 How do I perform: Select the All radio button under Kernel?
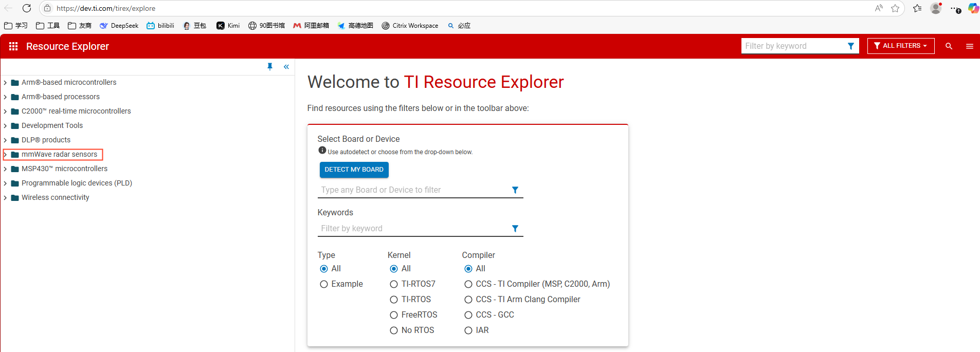tap(394, 269)
